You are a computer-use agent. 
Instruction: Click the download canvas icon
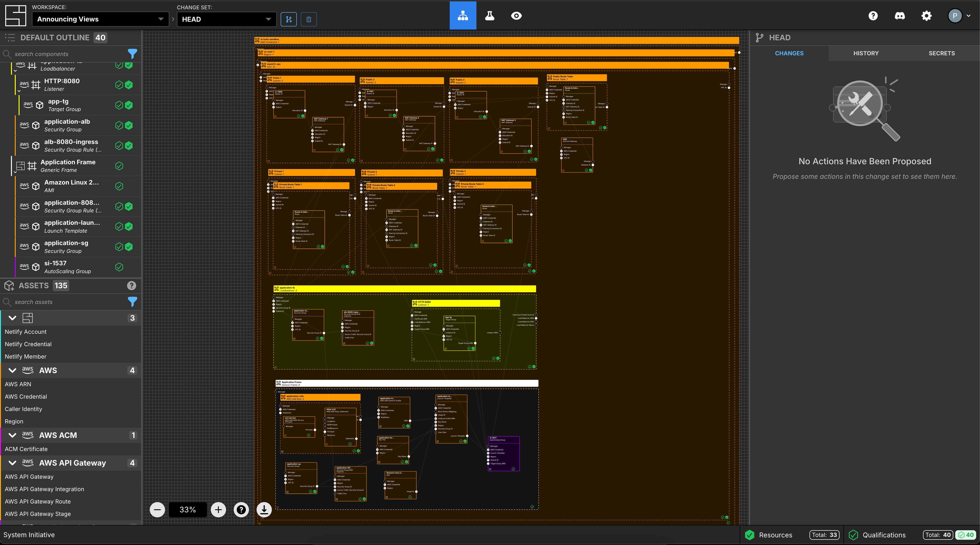pos(264,510)
